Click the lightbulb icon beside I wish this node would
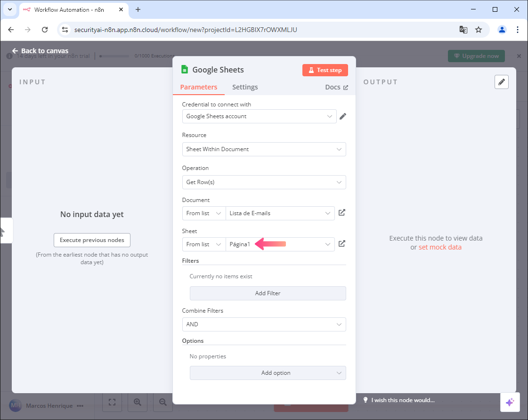528x420 pixels. pos(366,400)
